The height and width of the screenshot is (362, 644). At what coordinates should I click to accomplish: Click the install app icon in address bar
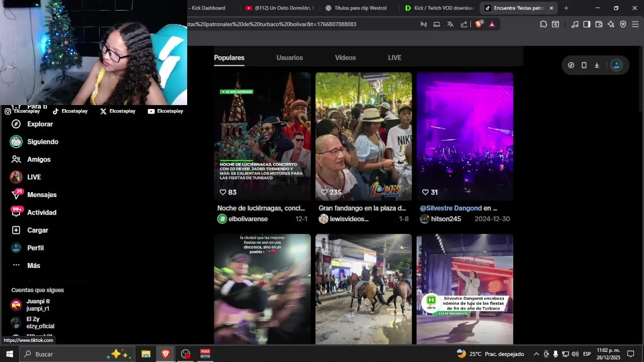point(437,24)
